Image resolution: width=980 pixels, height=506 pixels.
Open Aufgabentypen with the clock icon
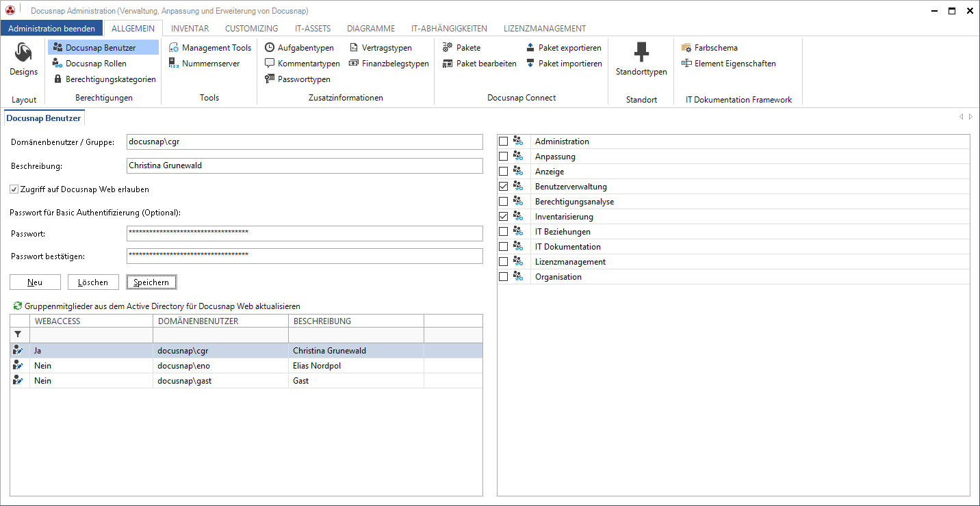[299, 48]
